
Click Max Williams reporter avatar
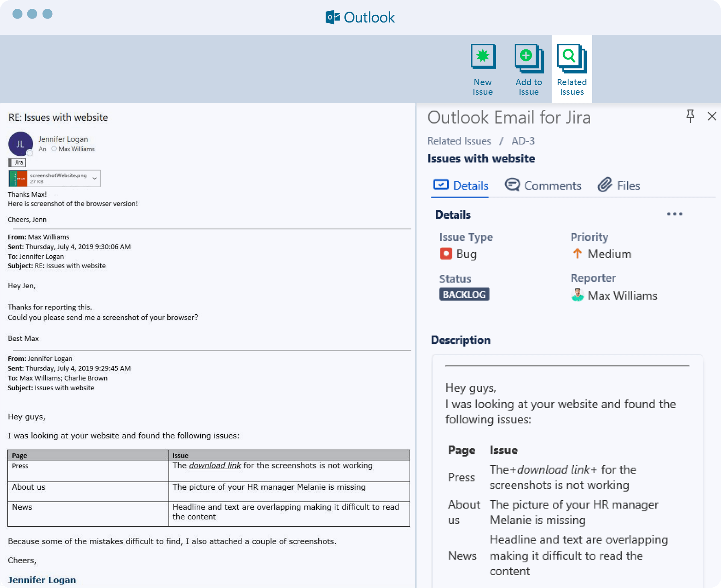click(x=577, y=295)
